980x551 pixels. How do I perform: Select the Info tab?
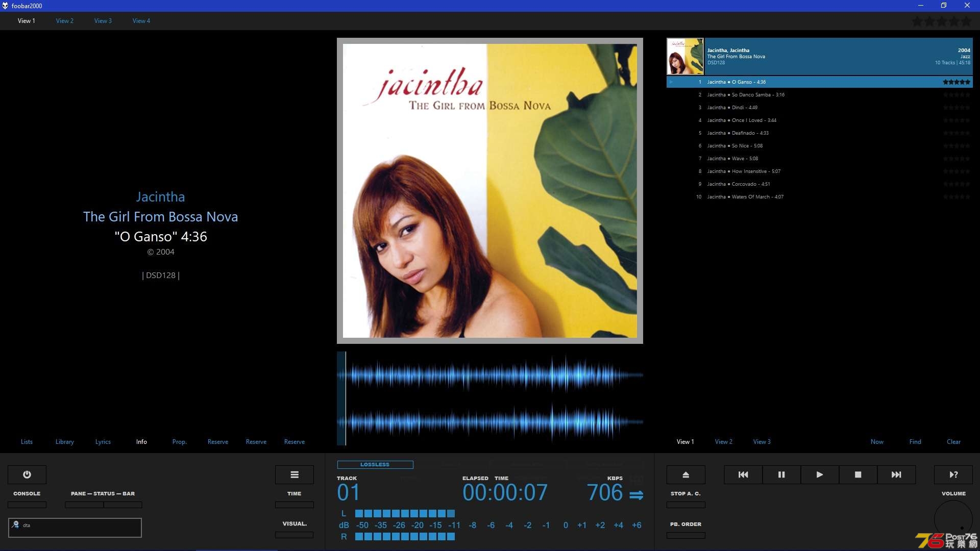pyautogui.click(x=141, y=442)
